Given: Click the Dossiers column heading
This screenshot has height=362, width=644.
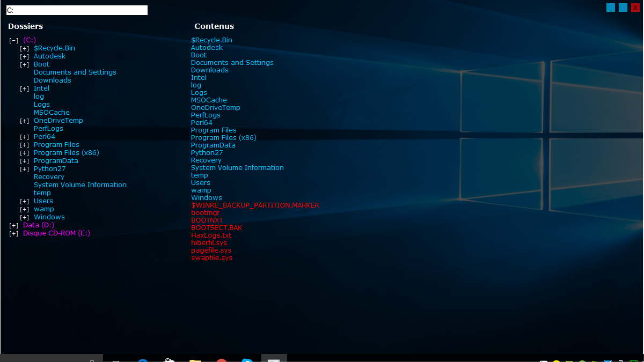Looking at the screenshot, I should [x=26, y=26].
